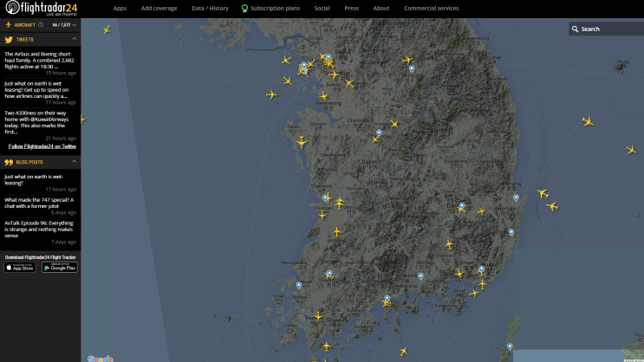Click the '6 days ago' blog timestamp

tap(63, 212)
